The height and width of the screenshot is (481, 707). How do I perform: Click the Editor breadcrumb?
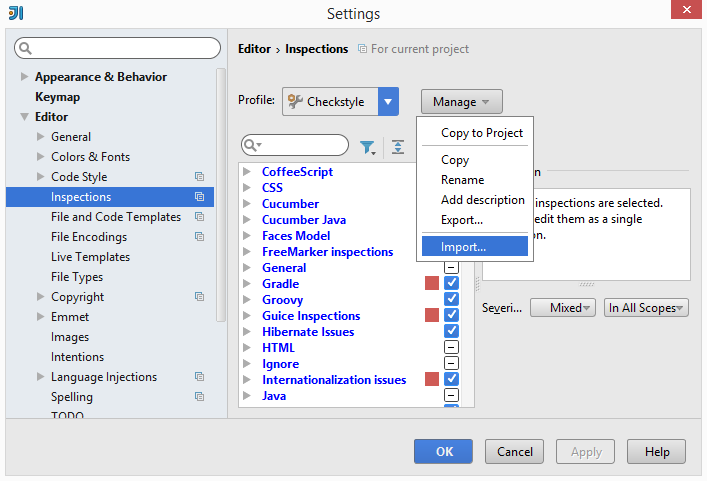(254, 49)
